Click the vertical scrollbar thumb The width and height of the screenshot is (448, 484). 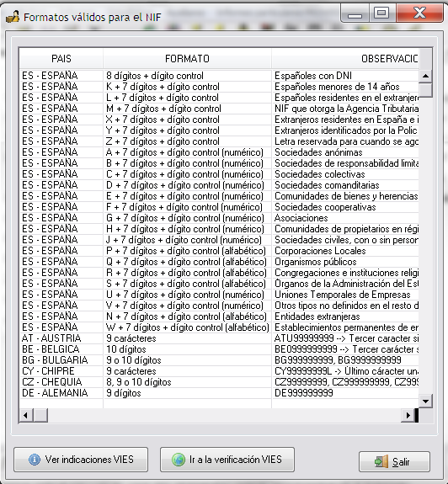425,90
